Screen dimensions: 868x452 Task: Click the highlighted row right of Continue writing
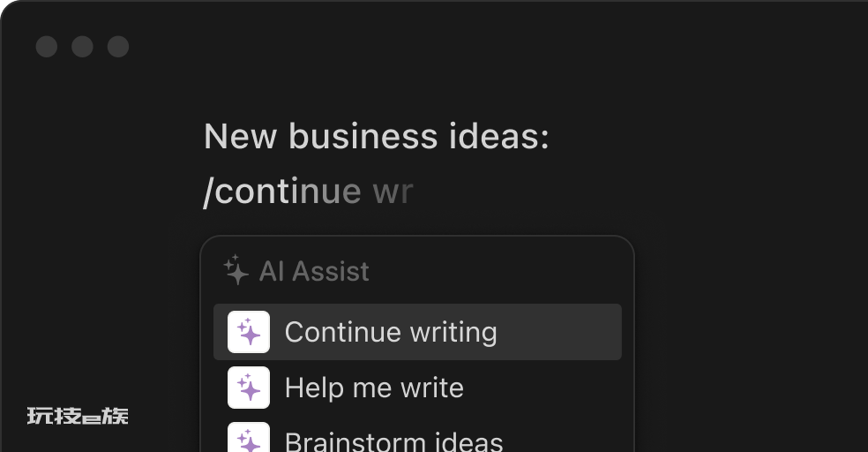click(x=559, y=332)
